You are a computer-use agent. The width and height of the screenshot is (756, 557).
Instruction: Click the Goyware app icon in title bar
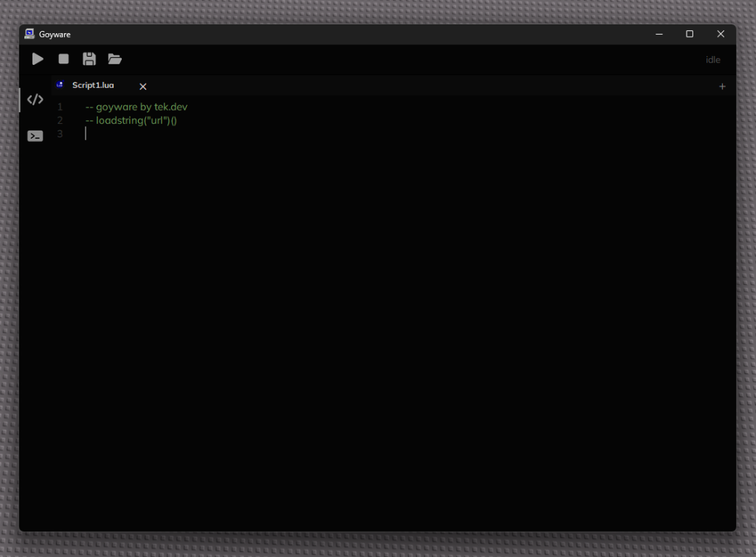(30, 34)
